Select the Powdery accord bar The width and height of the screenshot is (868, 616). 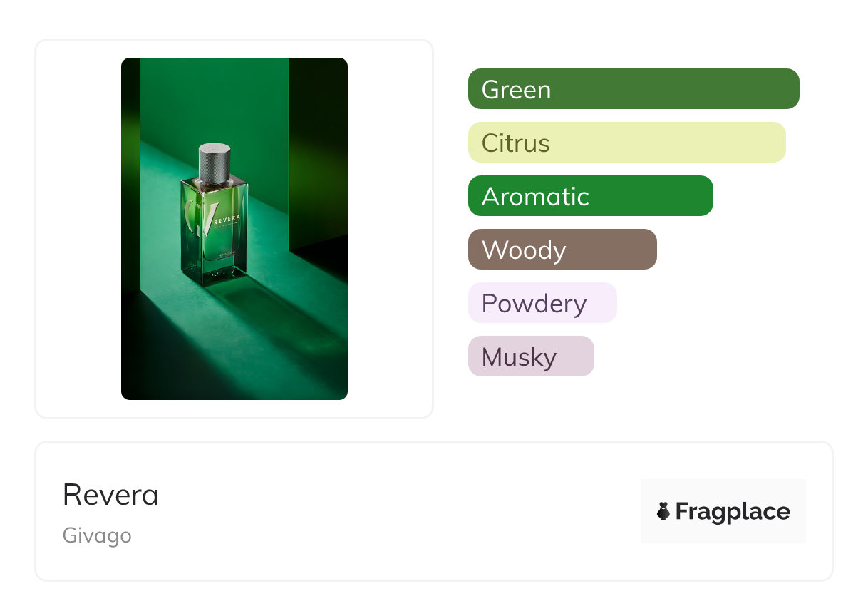point(542,303)
